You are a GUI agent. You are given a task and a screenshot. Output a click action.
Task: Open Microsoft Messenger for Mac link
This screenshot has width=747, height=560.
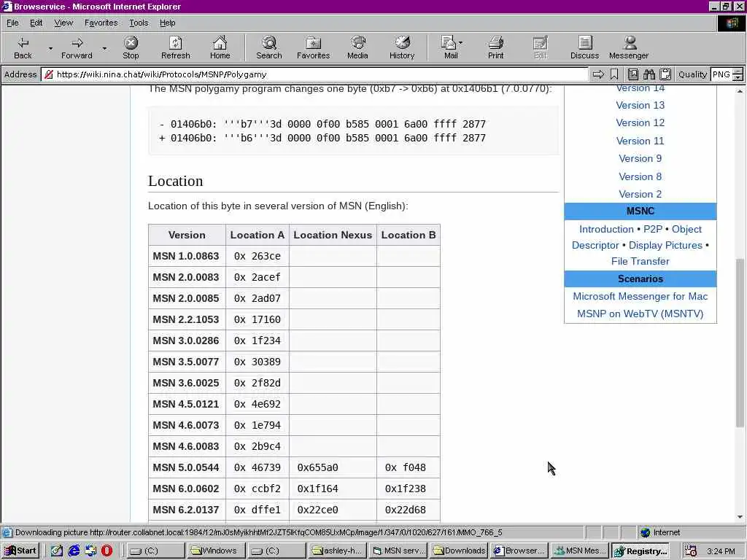[640, 296]
